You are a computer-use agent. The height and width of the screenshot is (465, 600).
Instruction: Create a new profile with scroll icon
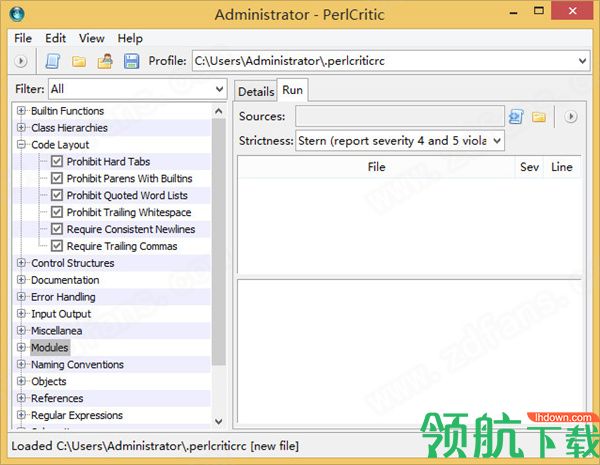53,61
